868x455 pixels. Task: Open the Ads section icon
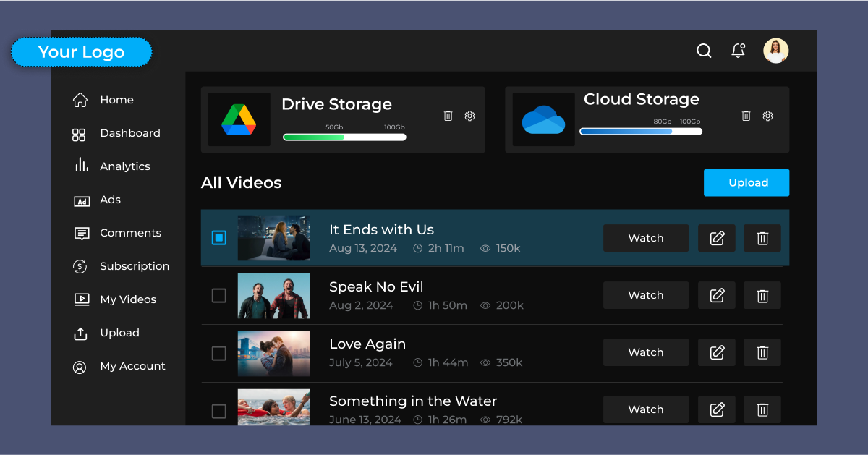(x=80, y=200)
